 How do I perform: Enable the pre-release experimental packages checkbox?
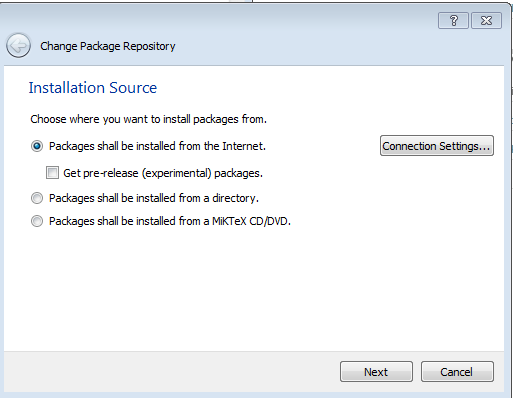(52, 173)
